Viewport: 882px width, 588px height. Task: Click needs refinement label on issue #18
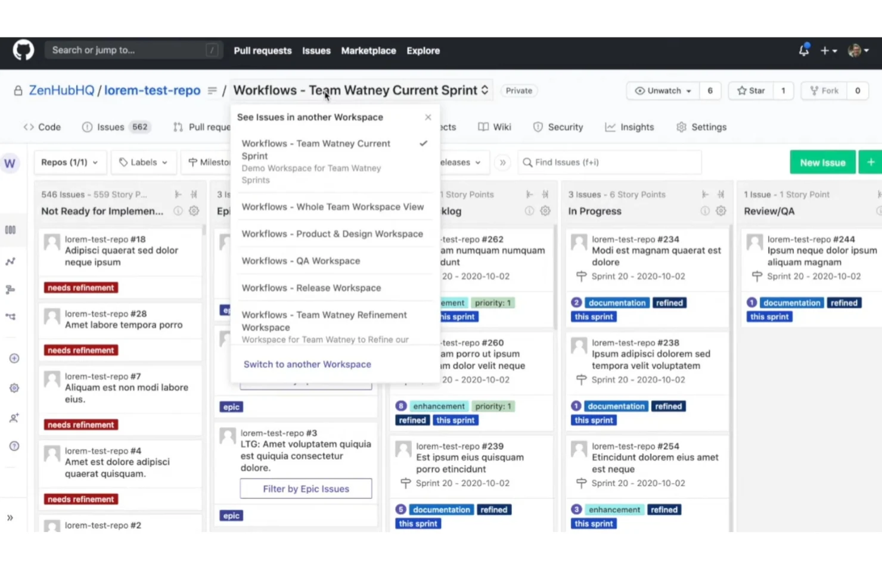coord(80,288)
